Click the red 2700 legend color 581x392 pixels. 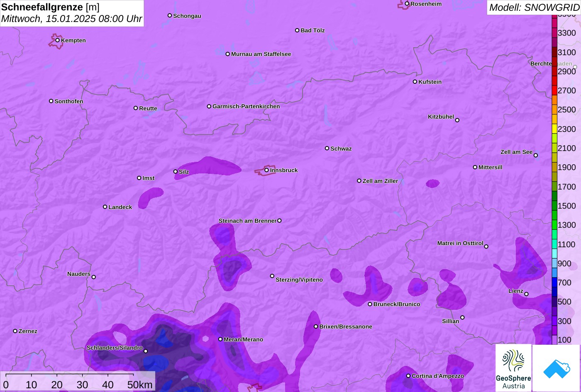pos(554,90)
